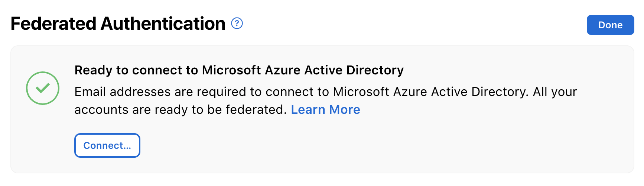Click the word 'Authentication' in the page title
Screen dimensions: 644x186
click(163, 23)
